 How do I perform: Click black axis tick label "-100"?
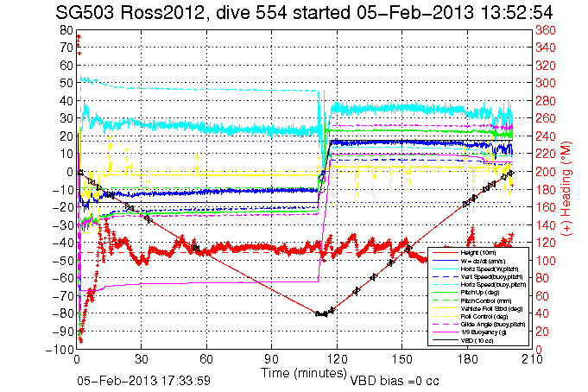(x=60, y=349)
